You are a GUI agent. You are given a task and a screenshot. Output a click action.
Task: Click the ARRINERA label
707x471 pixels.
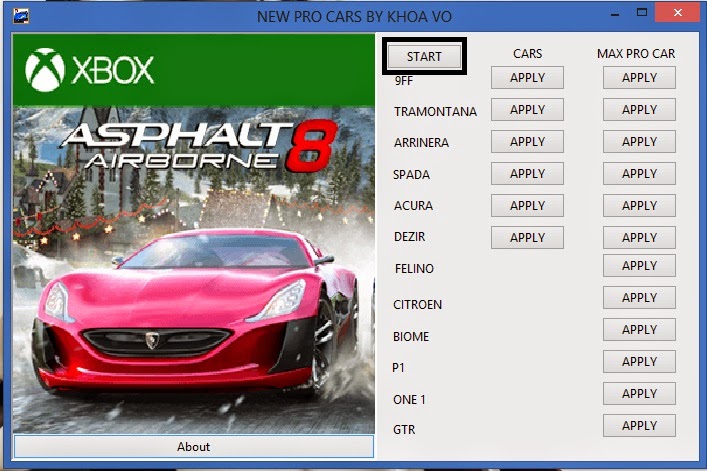coord(421,142)
